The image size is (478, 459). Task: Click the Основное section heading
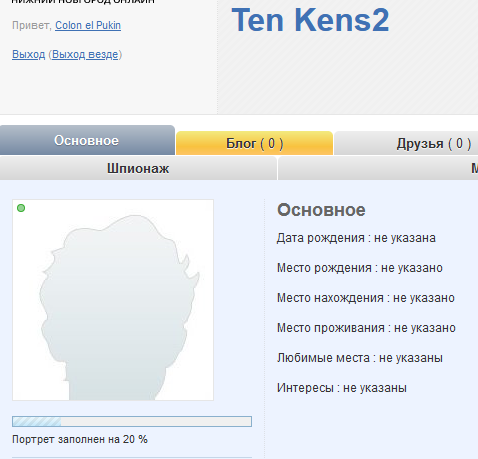pos(321,210)
